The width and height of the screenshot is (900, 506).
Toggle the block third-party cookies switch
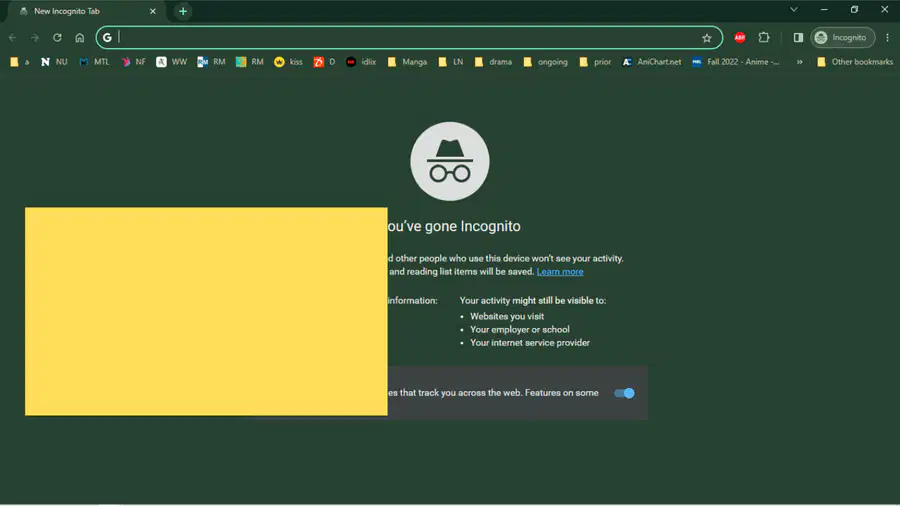pos(624,393)
